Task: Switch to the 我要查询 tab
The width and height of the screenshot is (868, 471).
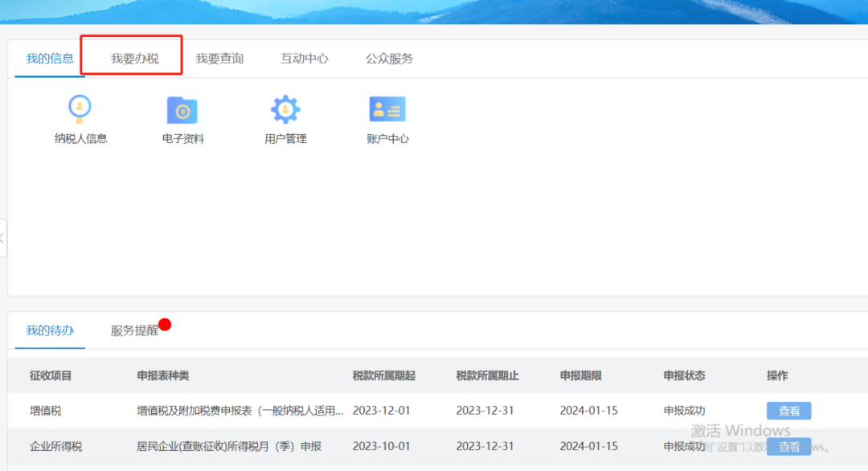Action: tap(219, 59)
